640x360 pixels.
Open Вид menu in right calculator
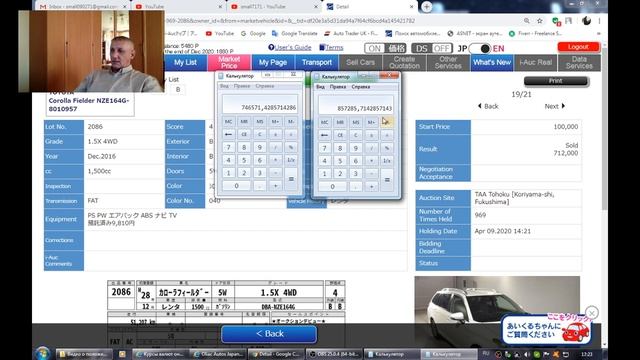pos(320,87)
